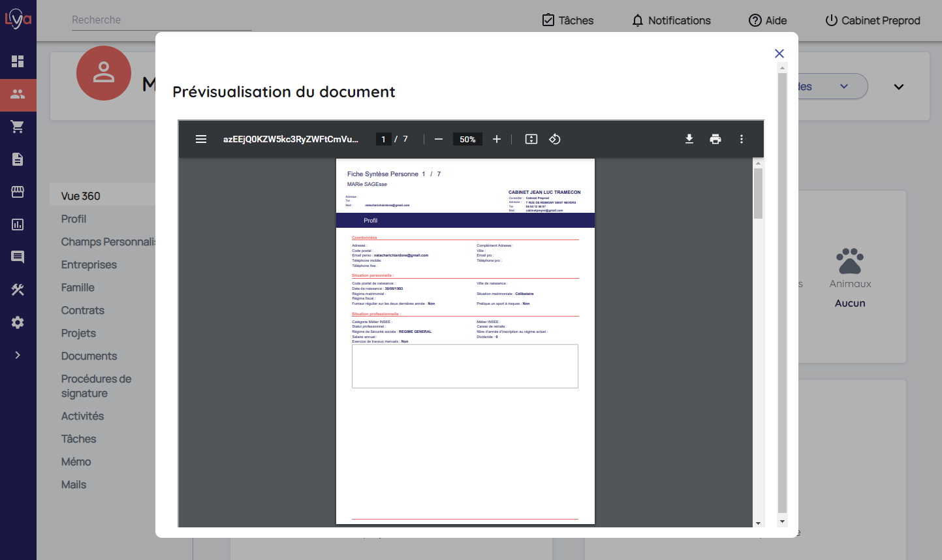Open the settings gear in sidebar

pyautogui.click(x=18, y=322)
